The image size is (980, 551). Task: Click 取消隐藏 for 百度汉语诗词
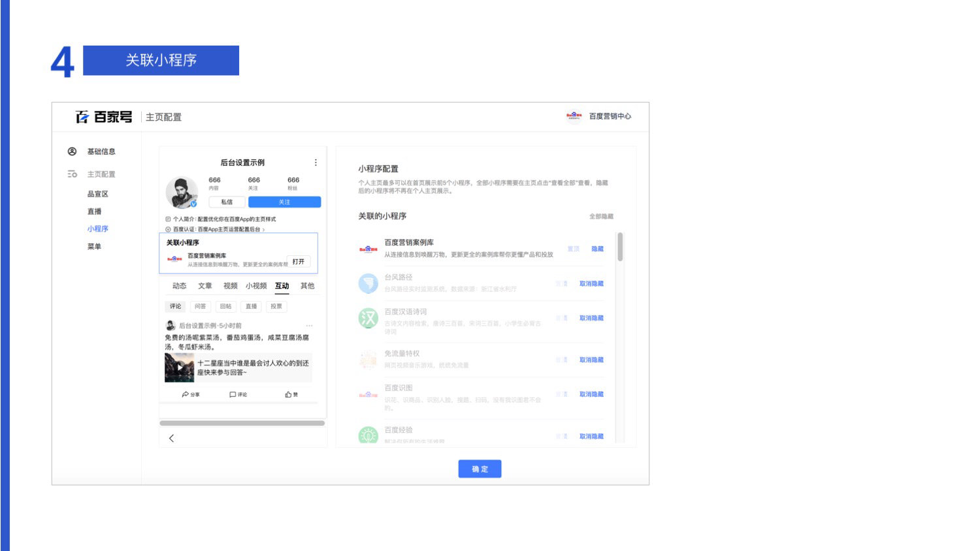592,318
